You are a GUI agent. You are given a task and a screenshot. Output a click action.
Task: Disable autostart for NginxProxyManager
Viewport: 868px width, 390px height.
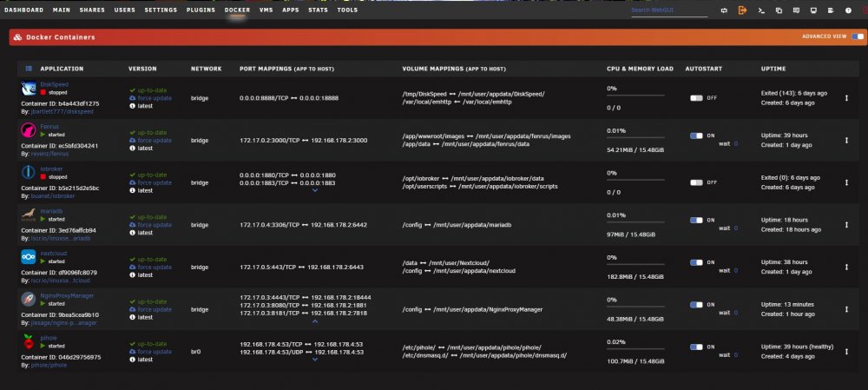coord(696,305)
